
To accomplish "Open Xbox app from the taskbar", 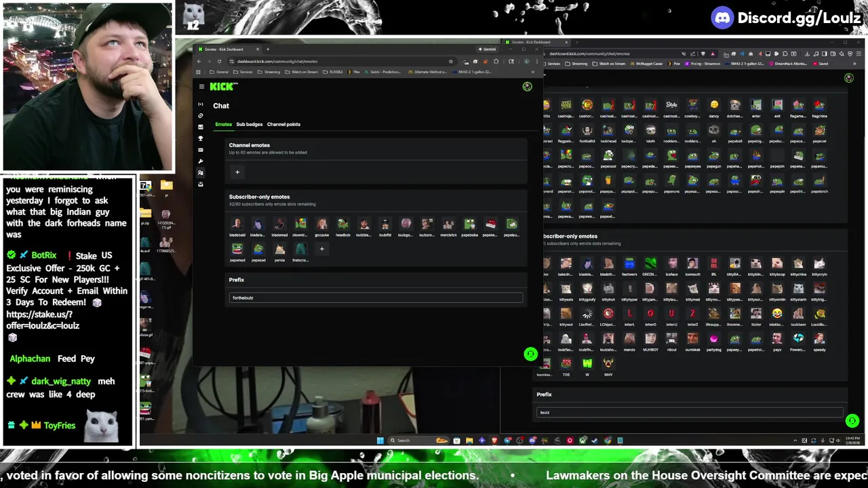I will [x=583, y=441].
